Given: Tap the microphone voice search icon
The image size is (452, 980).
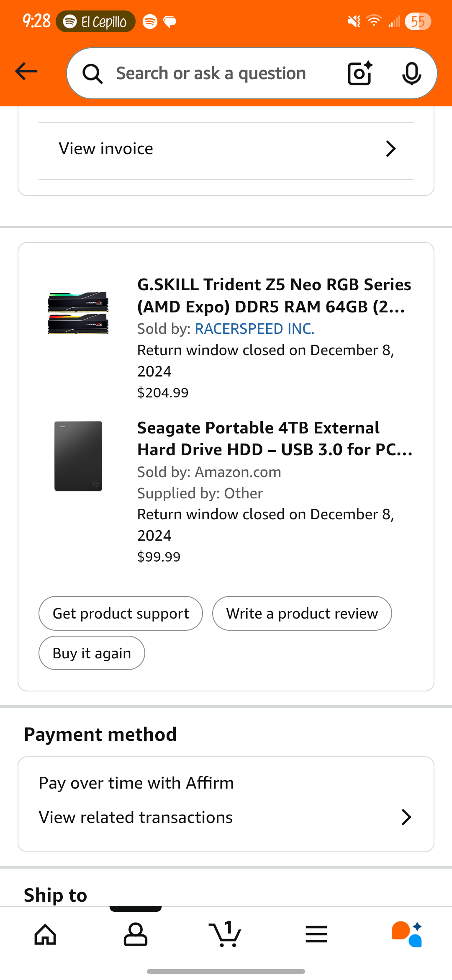Looking at the screenshot, I should click(x=411, y=74).
